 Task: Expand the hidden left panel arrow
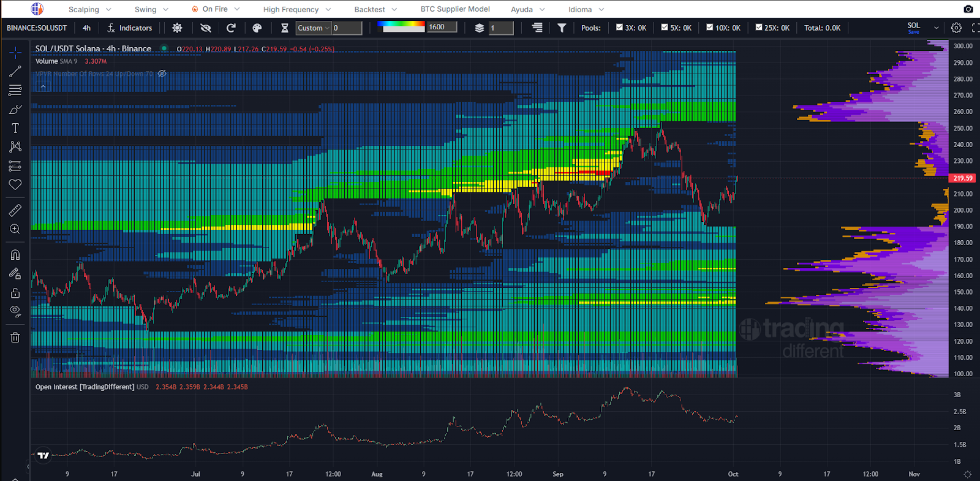click(x=28, y=467)
